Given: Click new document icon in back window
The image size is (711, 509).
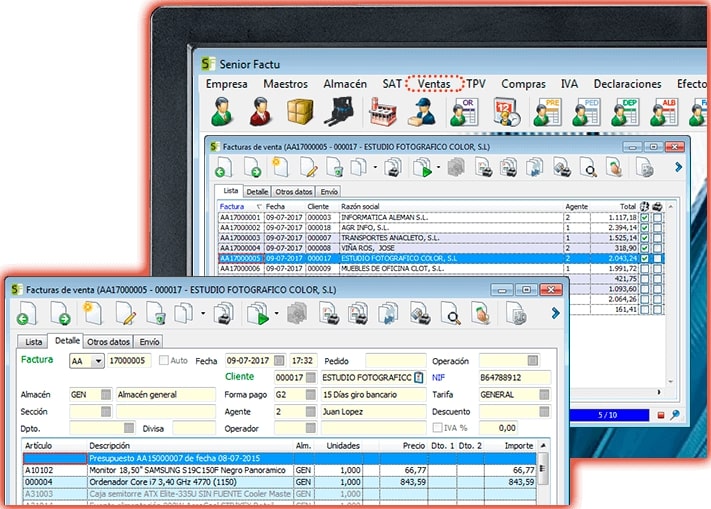Looking at the screenshot, I should tap(280, 167).
